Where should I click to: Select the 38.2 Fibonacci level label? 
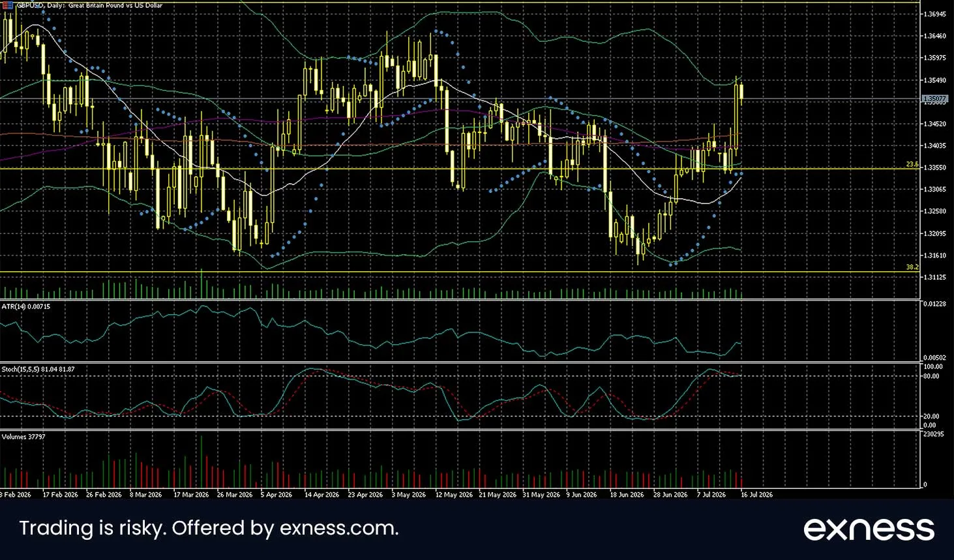point(912,267)
